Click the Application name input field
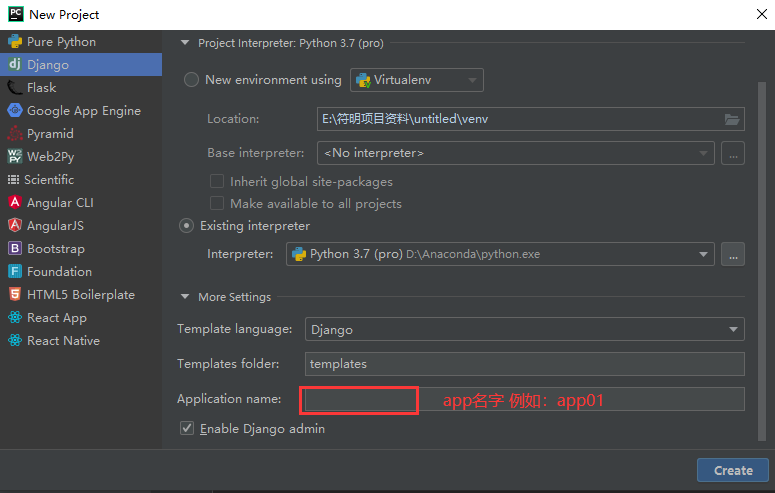Image resolution: width=775 pixels, height=493 pixels. click(x=524, y=399)
